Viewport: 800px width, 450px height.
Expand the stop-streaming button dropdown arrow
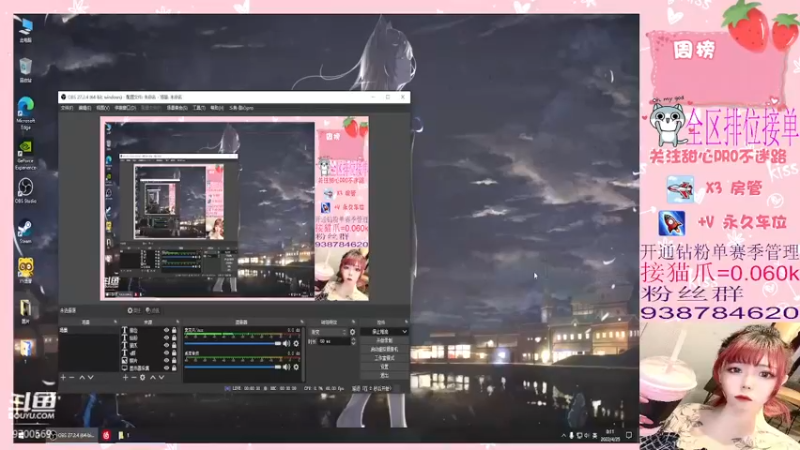(x=405, y=332)
